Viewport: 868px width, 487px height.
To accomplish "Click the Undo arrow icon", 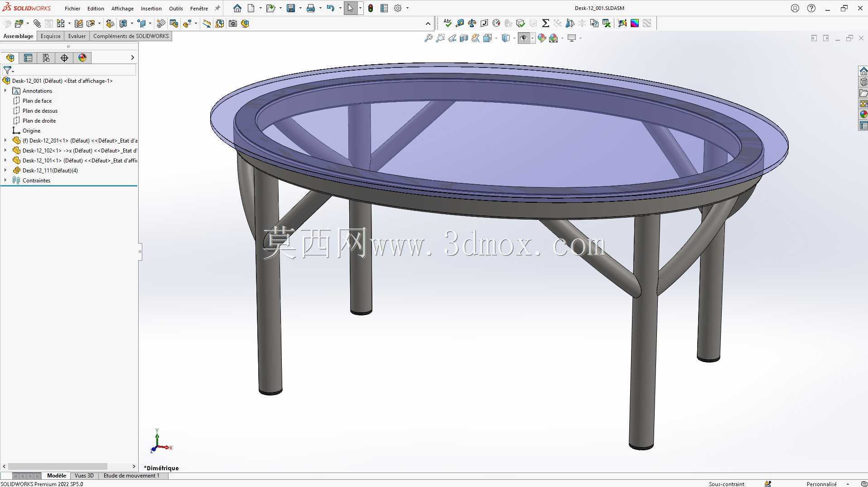I will pos(331,8).
